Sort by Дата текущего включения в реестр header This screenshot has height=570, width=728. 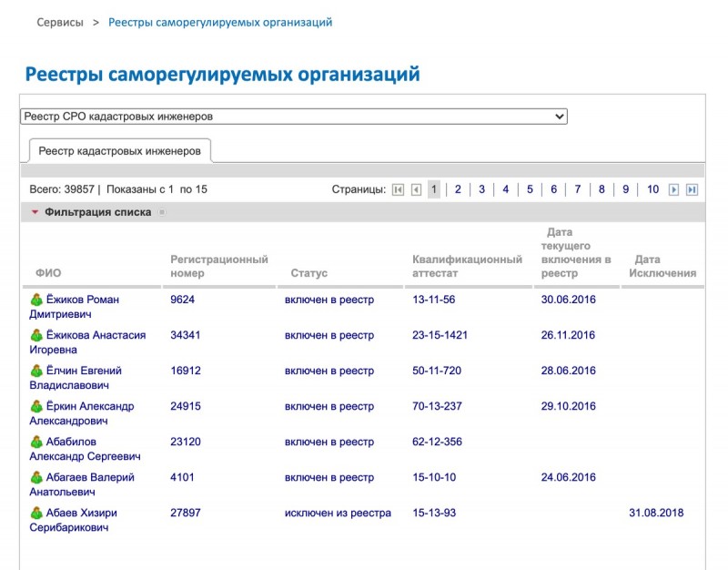tap(576, 253)
